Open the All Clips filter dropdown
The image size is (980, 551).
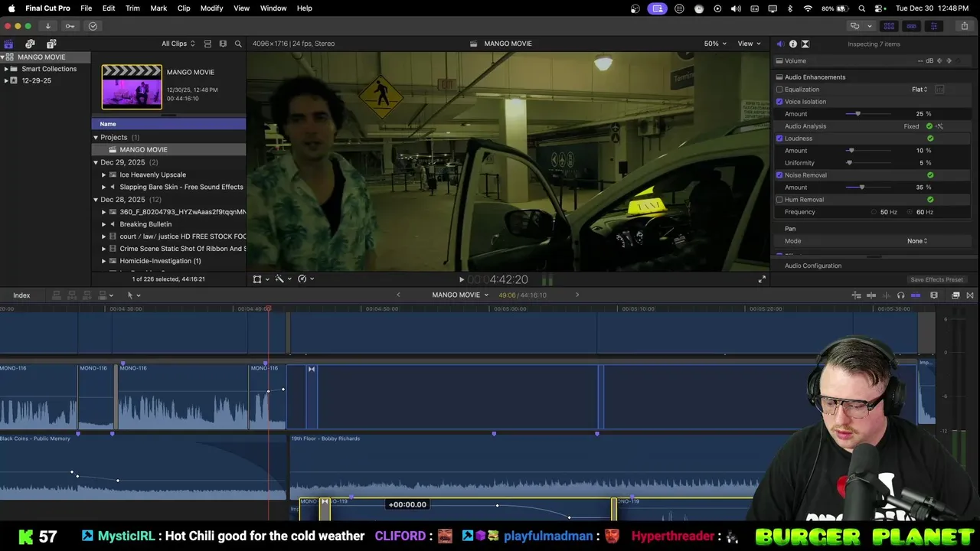pyautogui.click(x=178, y=44)
